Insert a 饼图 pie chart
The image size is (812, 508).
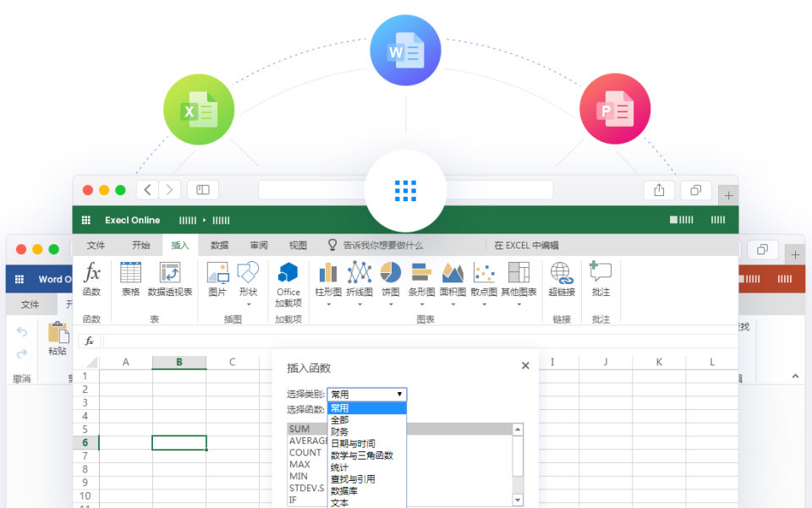[391, 283]
